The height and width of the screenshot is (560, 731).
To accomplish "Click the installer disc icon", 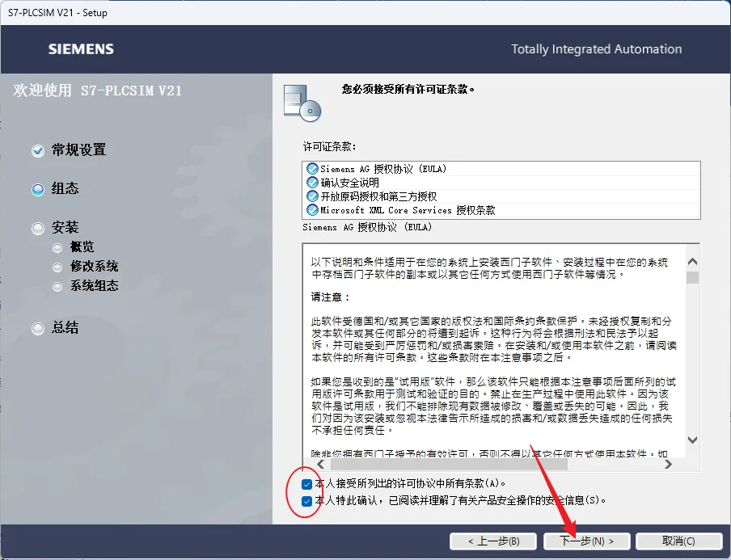I will 302,103.
